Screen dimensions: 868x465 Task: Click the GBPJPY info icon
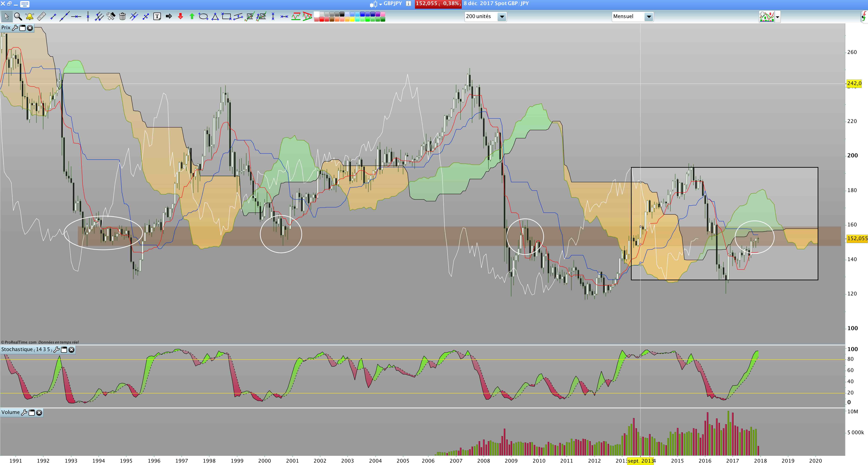[x=408, y=3]
